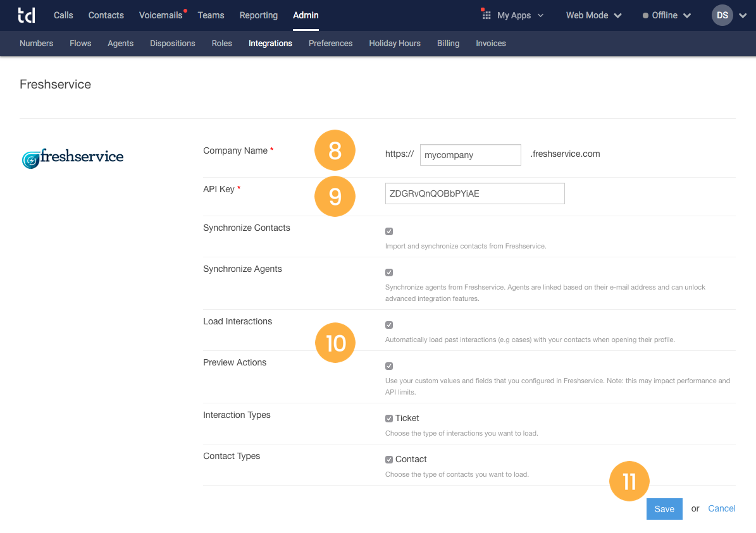
Task: Cancel the Freshservice configuration changes
Action: click(721, 508)
